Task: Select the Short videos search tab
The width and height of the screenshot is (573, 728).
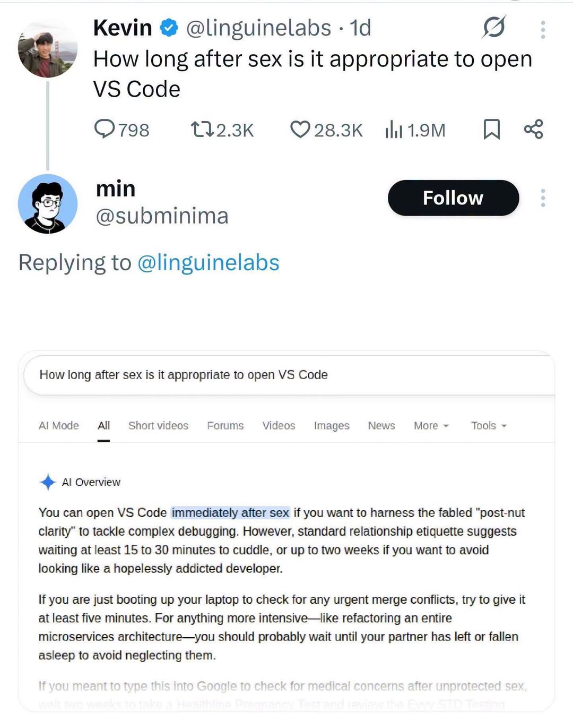Action: click(x=158, y=425)
